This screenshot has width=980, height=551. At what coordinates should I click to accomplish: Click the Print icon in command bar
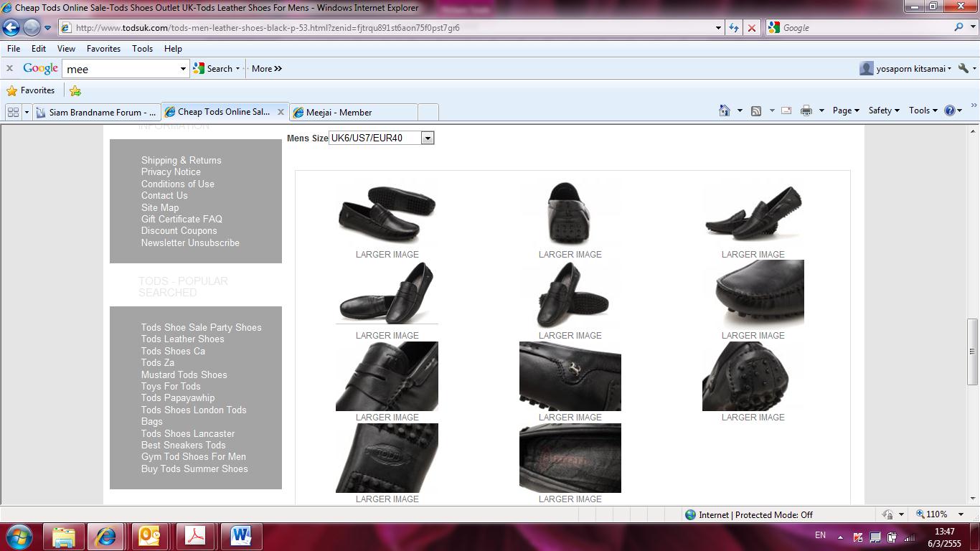pyautogui.click(x=806, y=110)
